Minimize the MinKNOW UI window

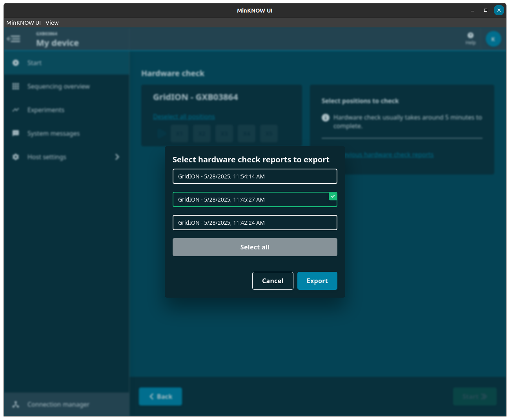(x=472, y=11)
